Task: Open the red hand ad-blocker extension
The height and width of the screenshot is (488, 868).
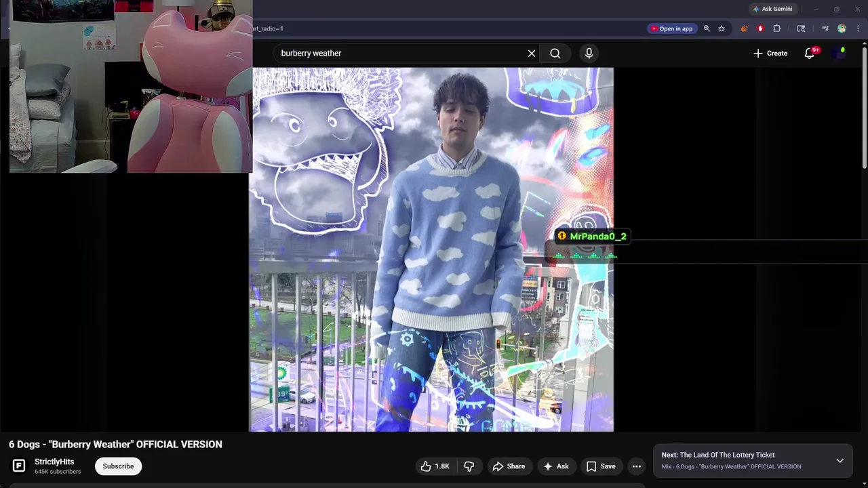Action: 760,28
